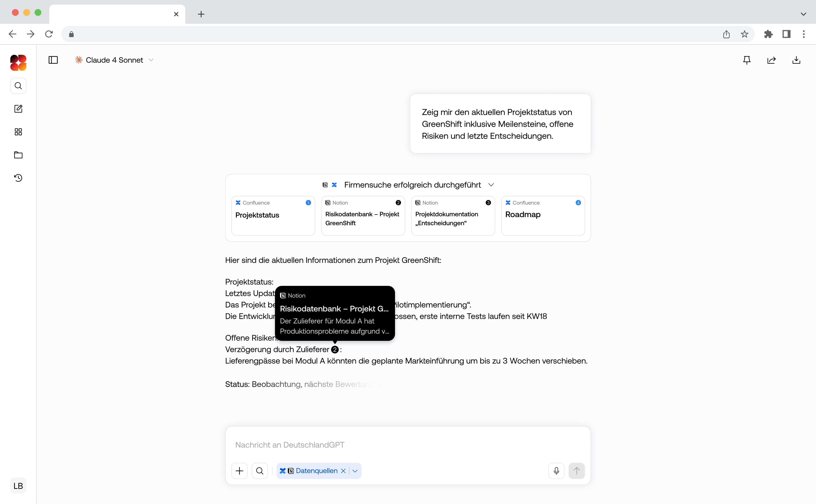Add an attachment with the plus icon

[x=239, y=471]
